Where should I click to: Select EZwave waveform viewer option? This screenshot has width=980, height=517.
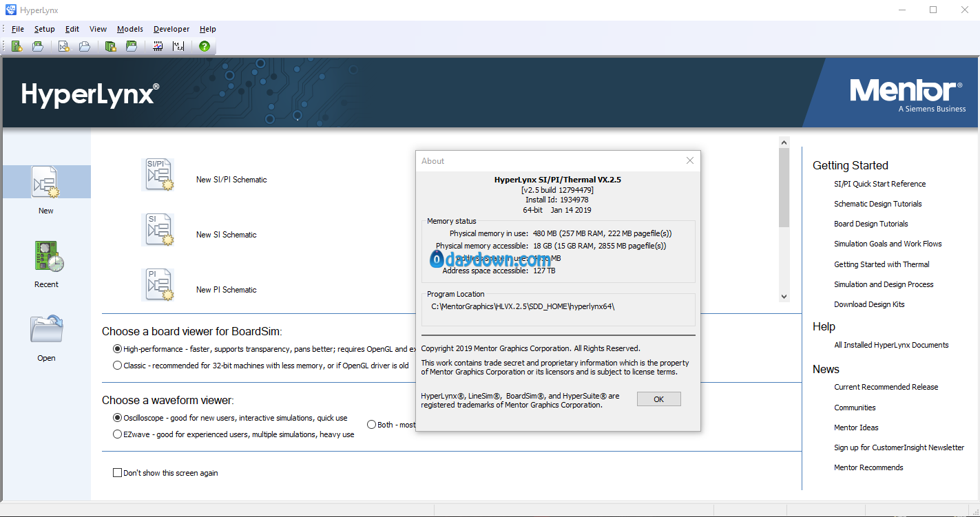point(117,434)
